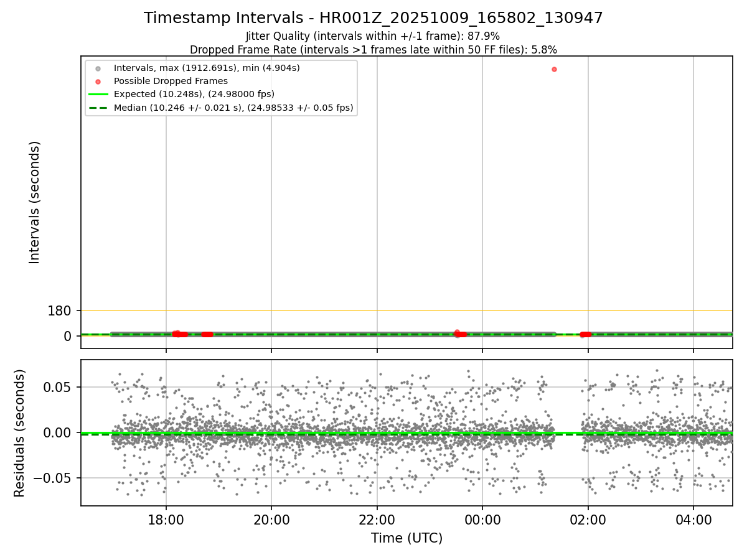Screen dimensions: 747x560
Task: Click legend entry 'Median (10.246 +/- 0.021 s)'
Action: coord(233,108)
